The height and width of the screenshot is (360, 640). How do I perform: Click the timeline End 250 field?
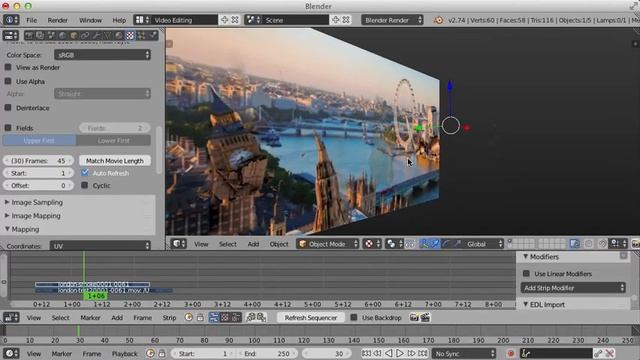coord(268,353)
